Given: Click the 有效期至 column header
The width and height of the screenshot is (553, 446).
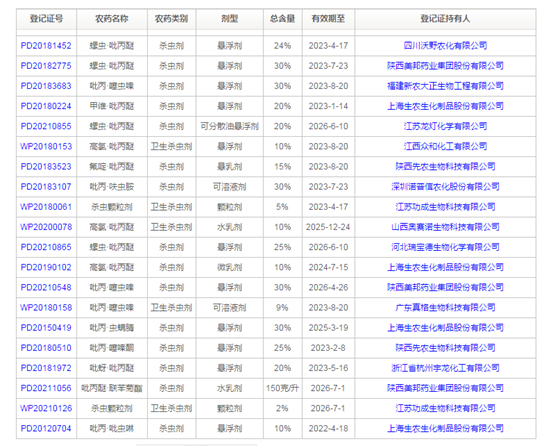Looking at the screenshot, I should [x=328, y=19].
